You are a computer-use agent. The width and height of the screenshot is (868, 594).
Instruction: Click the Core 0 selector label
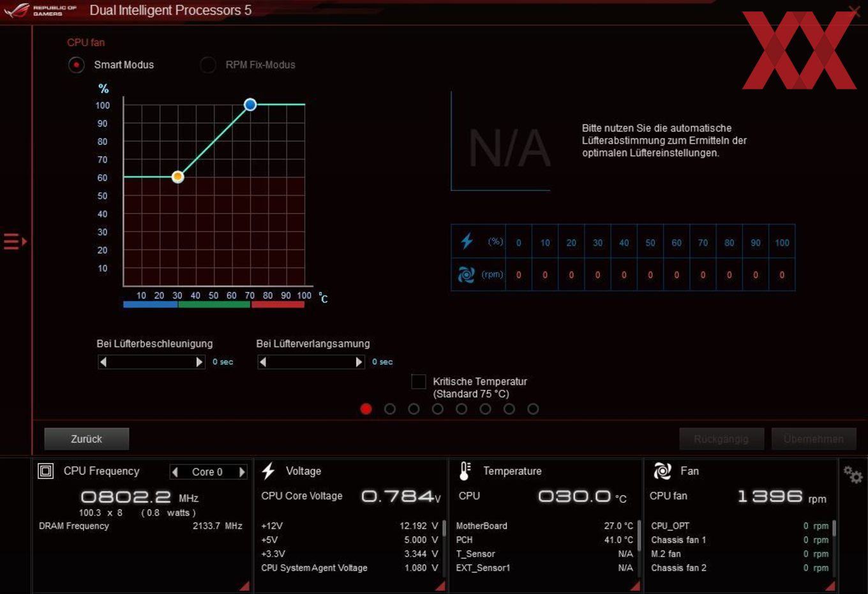click(x=207, y=472)
